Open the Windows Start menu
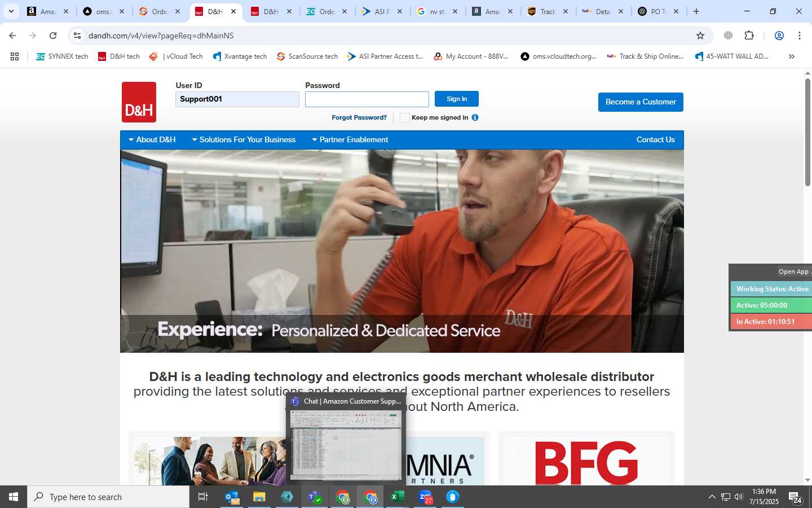Viewport: 812px width, 508px height. tap(14, 497)
